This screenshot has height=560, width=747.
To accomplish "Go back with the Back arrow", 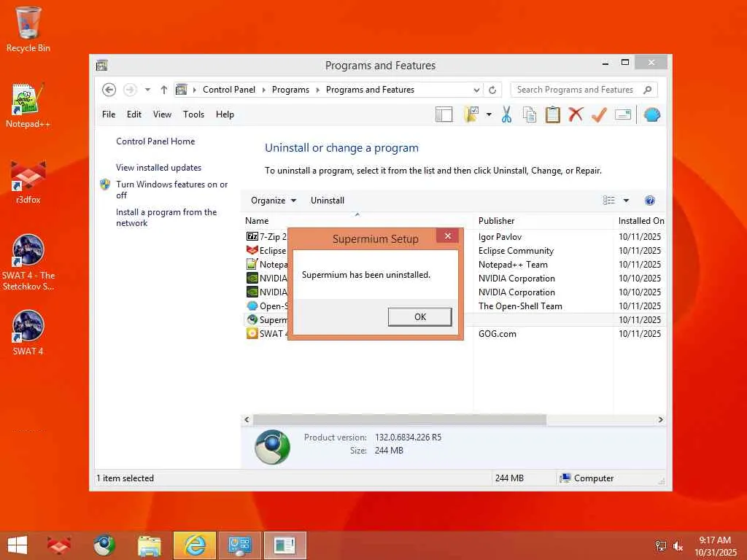I will click(x=109, y=90).
